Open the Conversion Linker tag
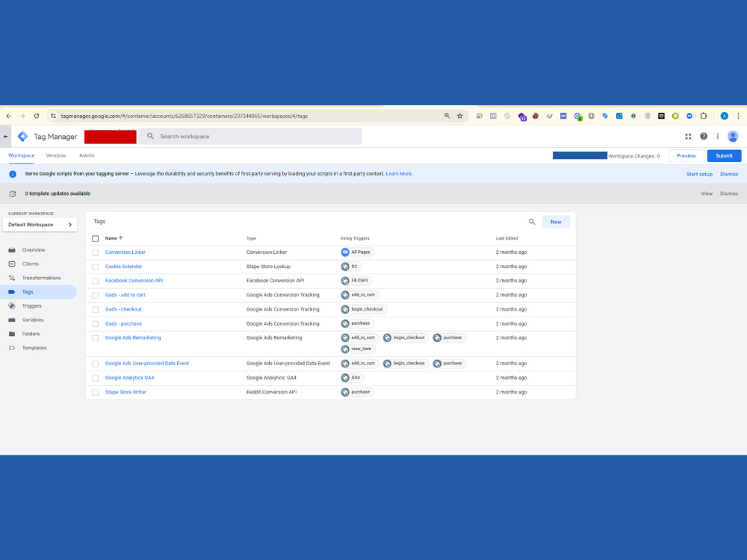The image size is (747, 560). pos(125,252)
